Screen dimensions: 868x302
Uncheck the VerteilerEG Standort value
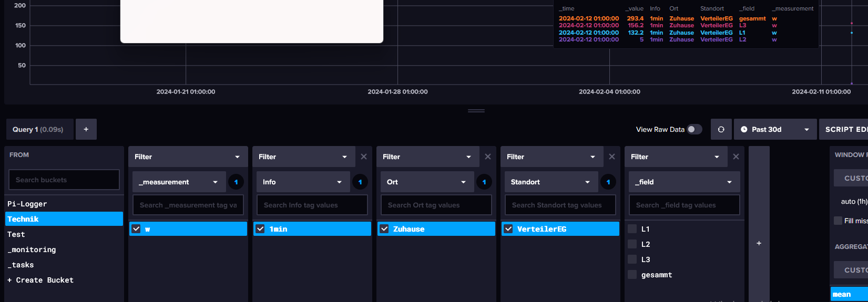[x=508, y=229]
